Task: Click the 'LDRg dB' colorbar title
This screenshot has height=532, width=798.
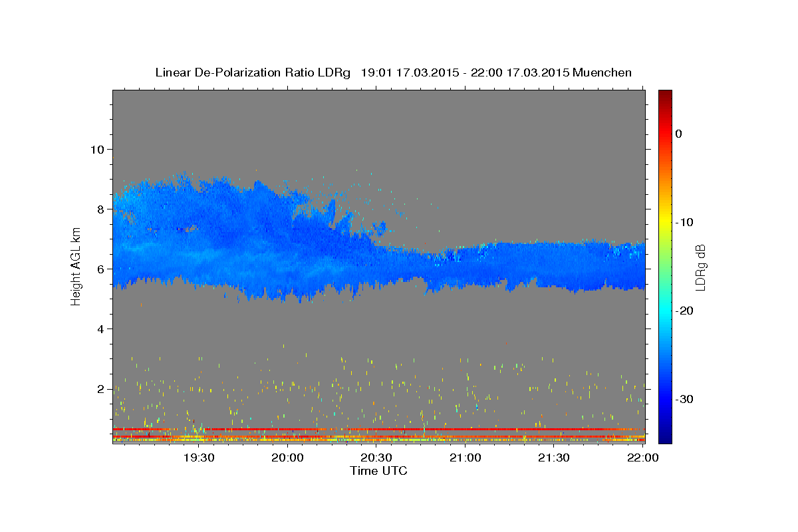Action: tap(700, 267)
